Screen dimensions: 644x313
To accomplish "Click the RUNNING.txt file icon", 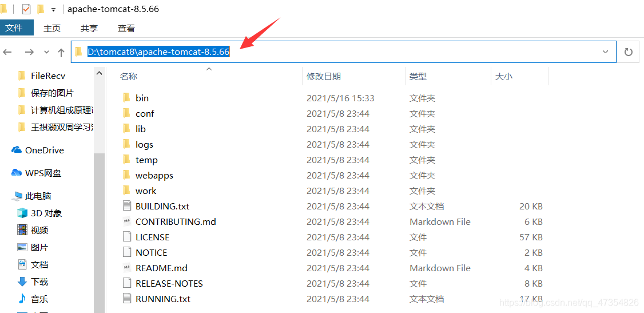I will 127,299.
